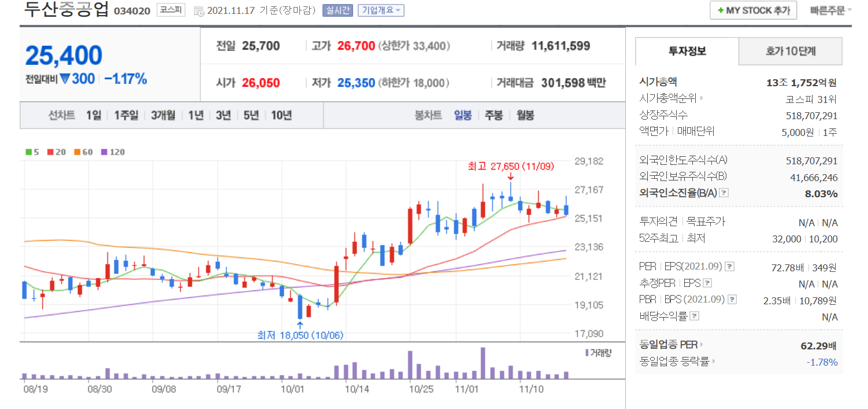Open the 시가총액순위 link arrow
This screenshot has width=868, height=409.
point(702,98)
